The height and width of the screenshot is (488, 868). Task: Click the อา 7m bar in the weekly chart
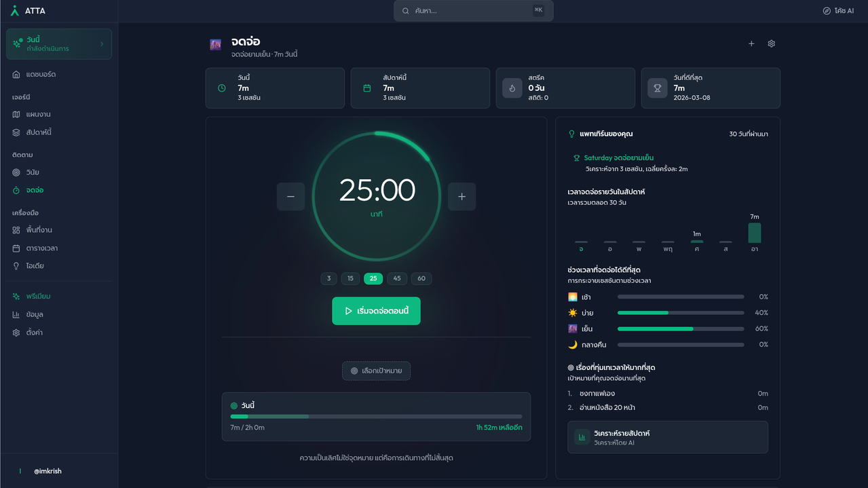[x=755, y=233]
